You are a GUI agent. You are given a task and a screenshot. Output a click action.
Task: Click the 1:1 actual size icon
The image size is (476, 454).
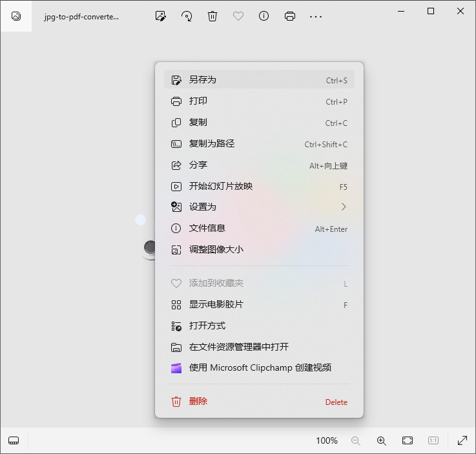click(433, 440)
